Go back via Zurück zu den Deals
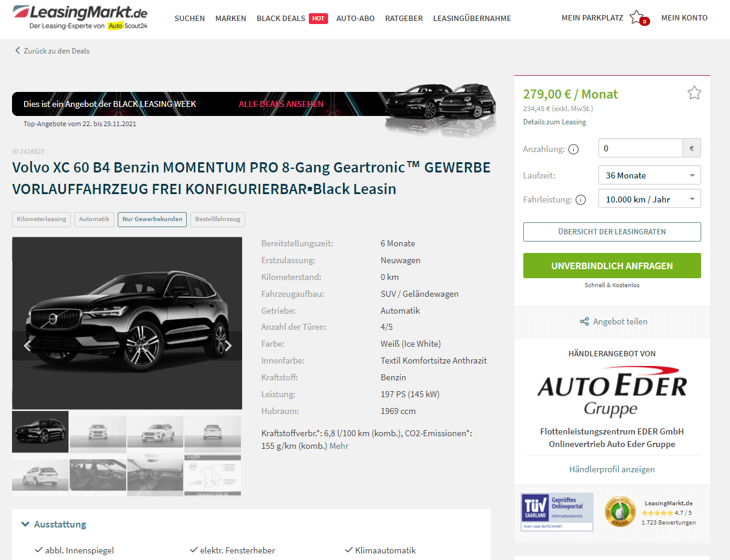The width and height of the screenshot is (730, 560). pos(56,51)
